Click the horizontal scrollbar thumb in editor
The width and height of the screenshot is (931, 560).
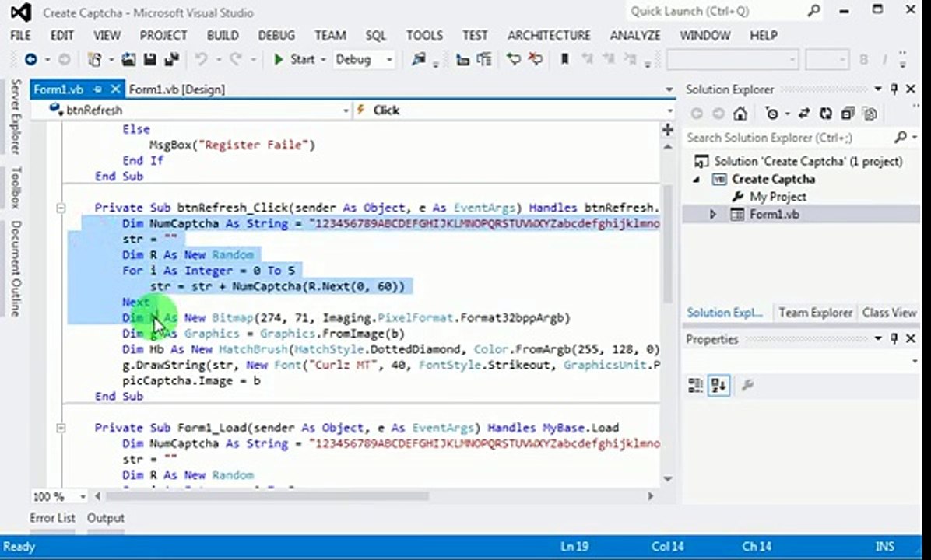point(266,496)
